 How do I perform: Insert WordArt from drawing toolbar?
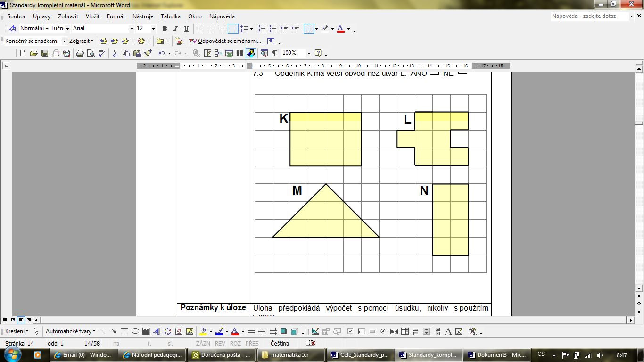coord(157,331)
